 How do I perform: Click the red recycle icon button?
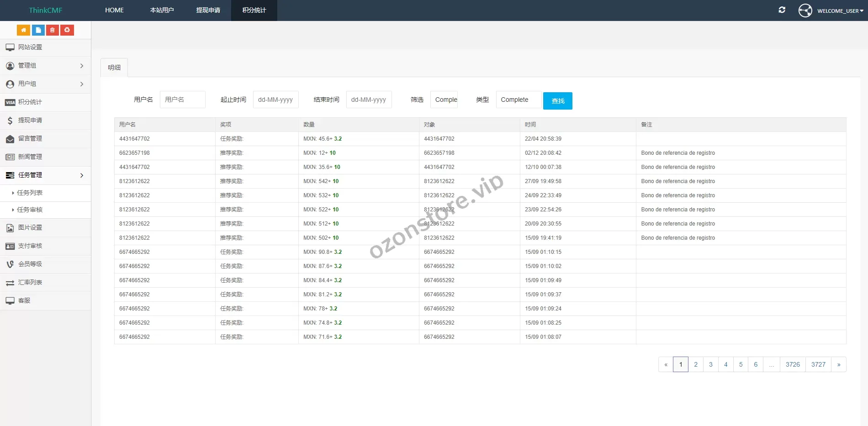[67, 30]
